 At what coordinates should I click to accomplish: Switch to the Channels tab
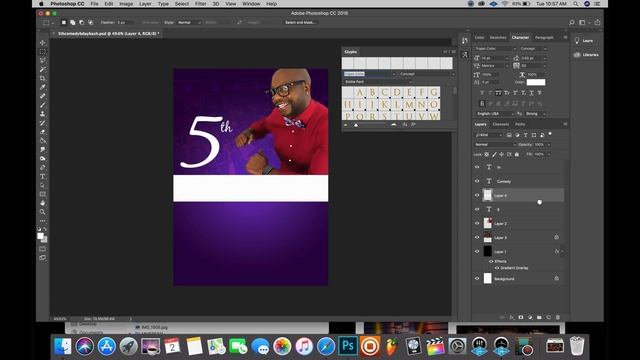[x=500, y=124]
